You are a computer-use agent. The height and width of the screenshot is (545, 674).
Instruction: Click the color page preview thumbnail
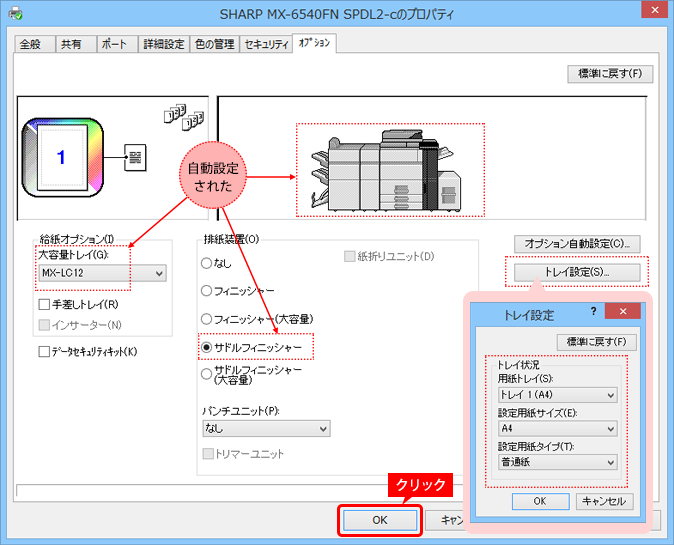click(x=60, y=157)
